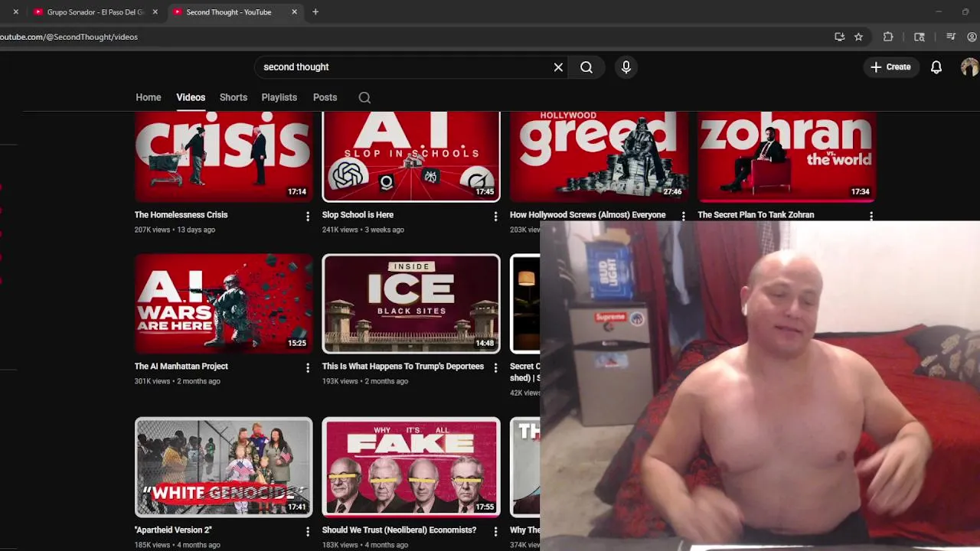
Task: Play the crisis thumbnail video
Action: [x=224, y=157]
